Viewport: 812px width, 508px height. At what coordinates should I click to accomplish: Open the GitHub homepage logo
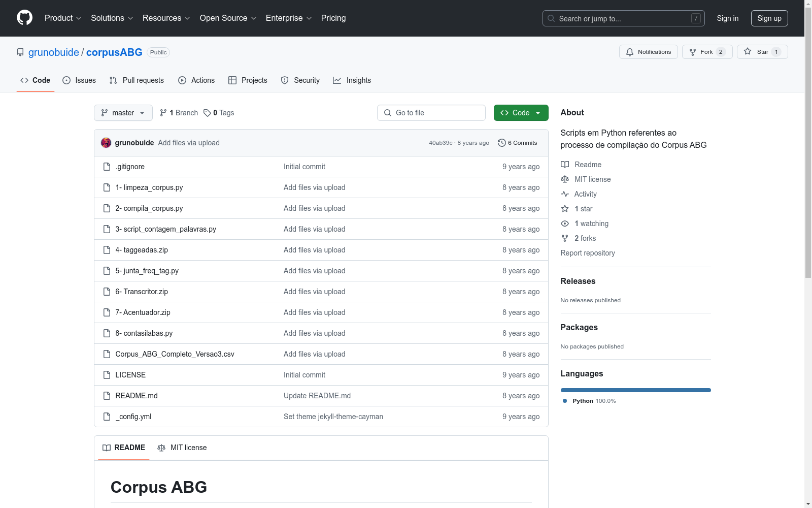pyautogui.click(x=24, y=18)
